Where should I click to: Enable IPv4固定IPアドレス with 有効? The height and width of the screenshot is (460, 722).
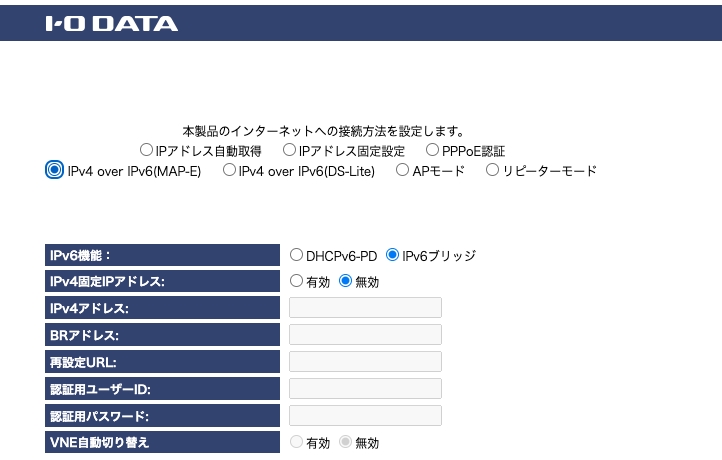tap(297, 281)
